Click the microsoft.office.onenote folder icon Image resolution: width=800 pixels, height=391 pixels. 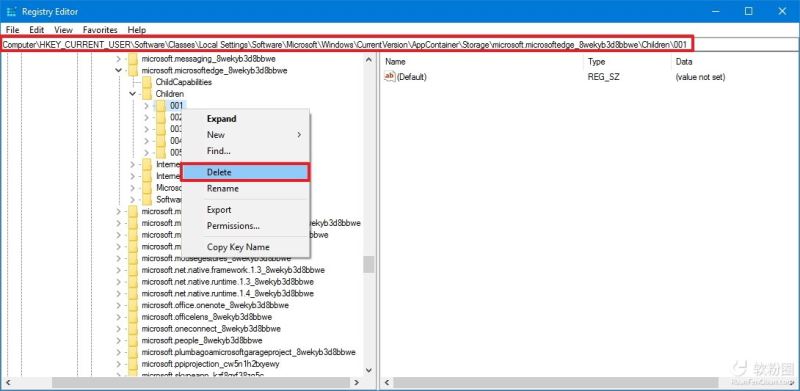coord(133,305)
